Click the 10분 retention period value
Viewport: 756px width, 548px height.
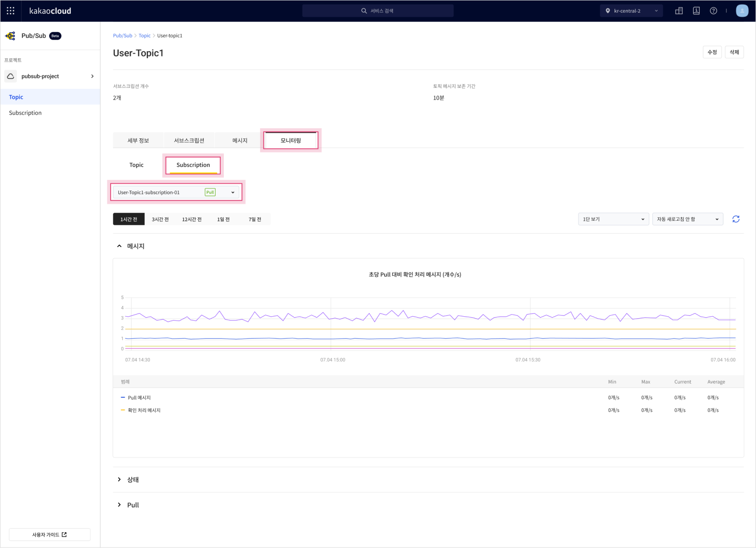(438, 98)
